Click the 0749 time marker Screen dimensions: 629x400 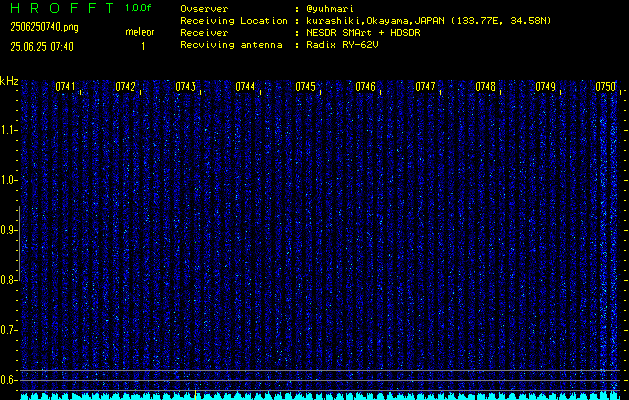pos(546,87)
